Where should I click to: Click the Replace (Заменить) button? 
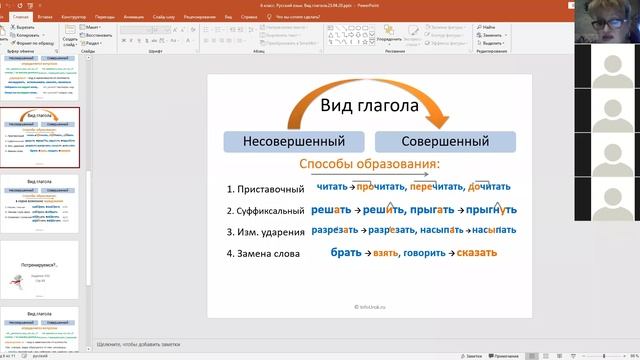pyautogui.click(x=491, y=35)
